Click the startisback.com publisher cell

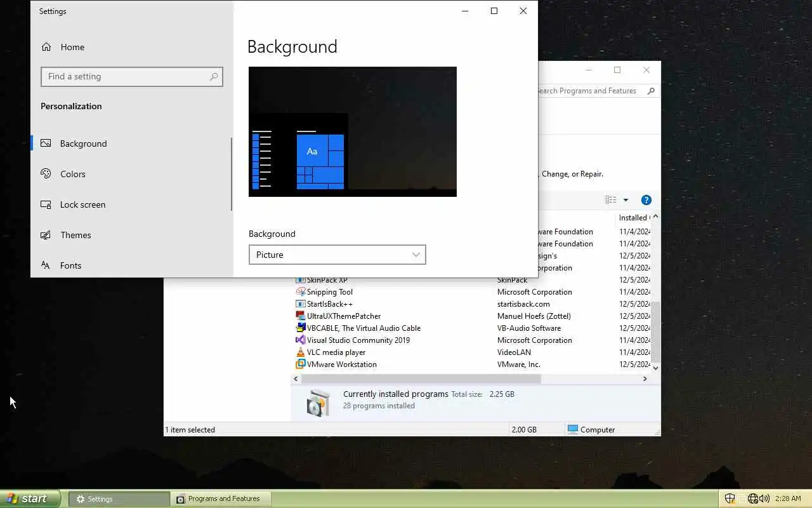(523, 304)
